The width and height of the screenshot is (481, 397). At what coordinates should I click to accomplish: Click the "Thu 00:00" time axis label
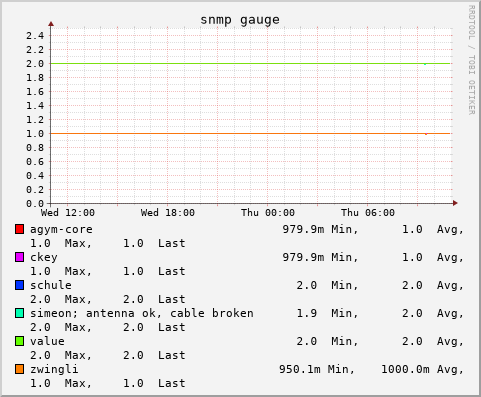click(x=268, y=213)
